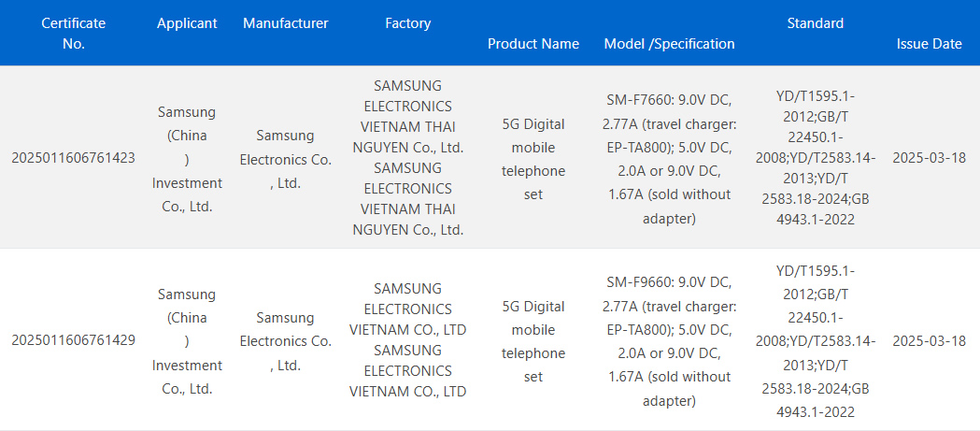The height and width of the screenshot is (431, 980).
Task: Click the Model /Specification column header
Action: (669, 44)
